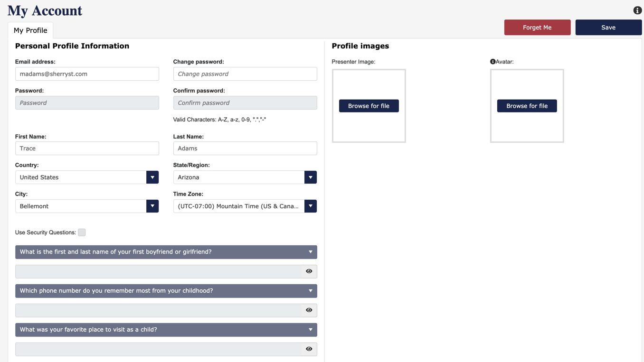Expand the Time Zone dropdown arrow
This screenshot has width=644, height=362.
point(310,206)
